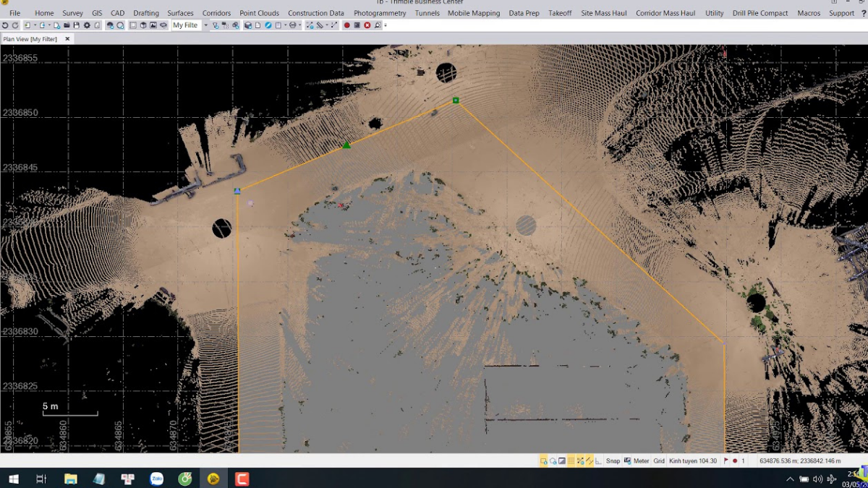Click the coordinate system icon beside Meter
The image size is (868, 488).
pos(628,461)
